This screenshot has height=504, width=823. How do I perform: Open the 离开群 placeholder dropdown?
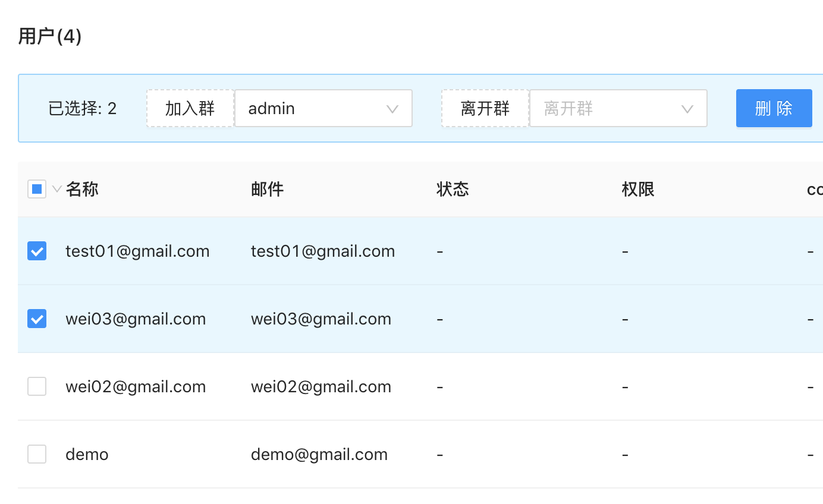(x=618, y=108)
